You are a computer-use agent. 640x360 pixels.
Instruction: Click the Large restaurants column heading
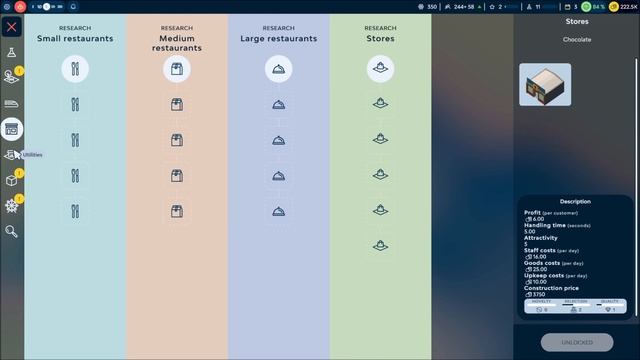[x=279, y=38]
